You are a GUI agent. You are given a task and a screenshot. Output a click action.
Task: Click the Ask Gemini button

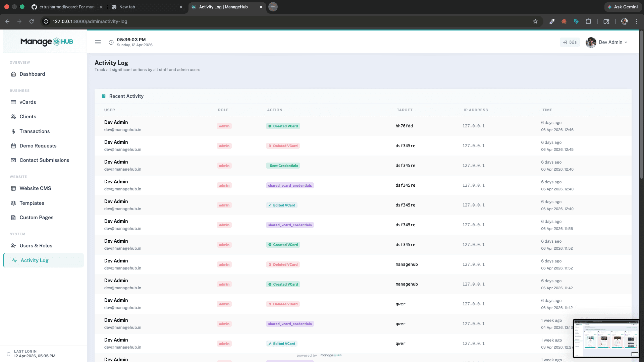(x=623, y=7)
